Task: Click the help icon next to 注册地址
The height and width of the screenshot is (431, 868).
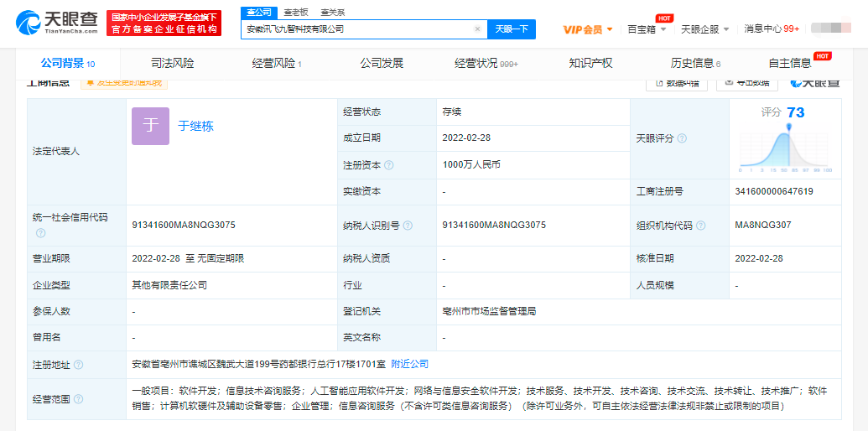Action: point(79,365)
